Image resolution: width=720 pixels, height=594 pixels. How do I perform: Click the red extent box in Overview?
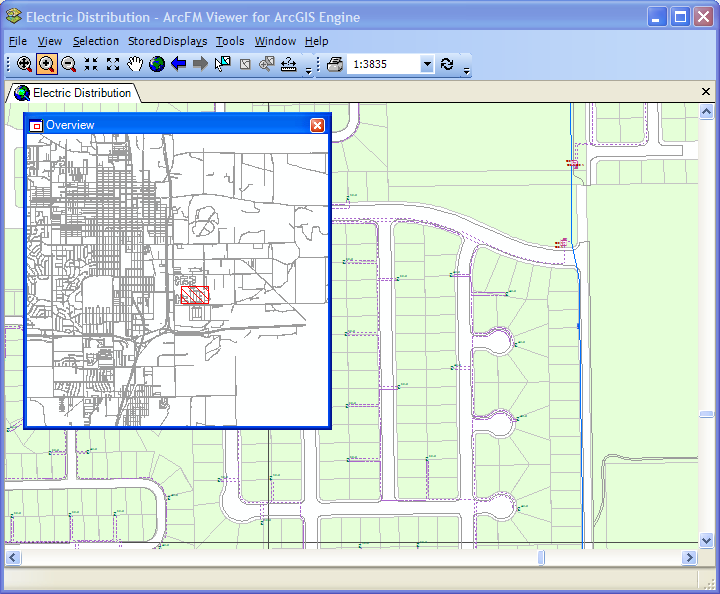tap(197, 295)
